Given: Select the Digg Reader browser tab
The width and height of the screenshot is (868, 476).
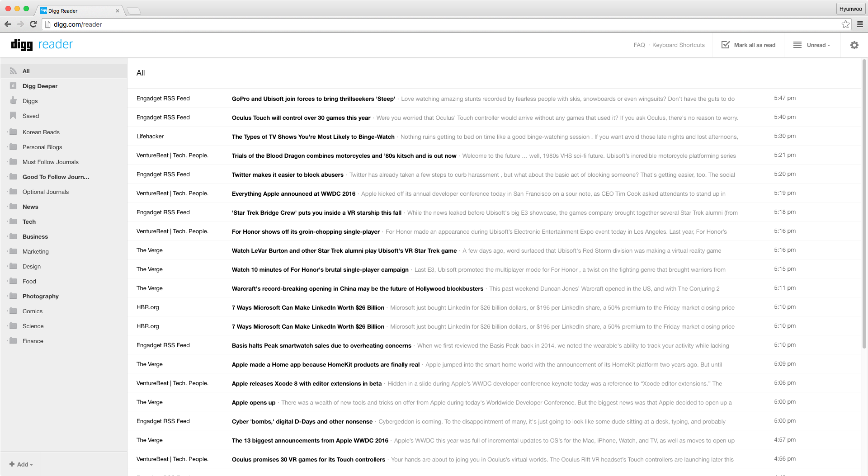Looking at the screenshot, I should 77,11.
